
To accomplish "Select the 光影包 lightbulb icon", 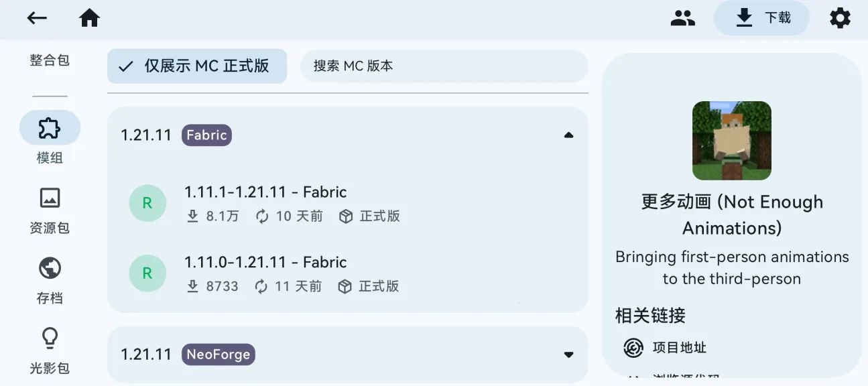I will 50,338.
